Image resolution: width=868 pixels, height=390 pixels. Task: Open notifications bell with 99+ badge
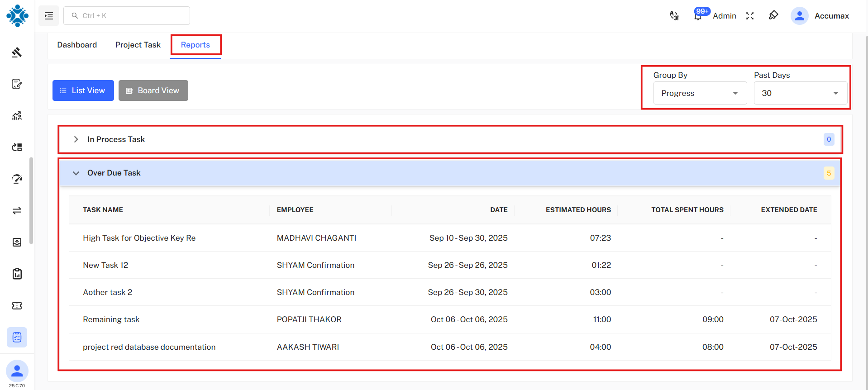698,16
